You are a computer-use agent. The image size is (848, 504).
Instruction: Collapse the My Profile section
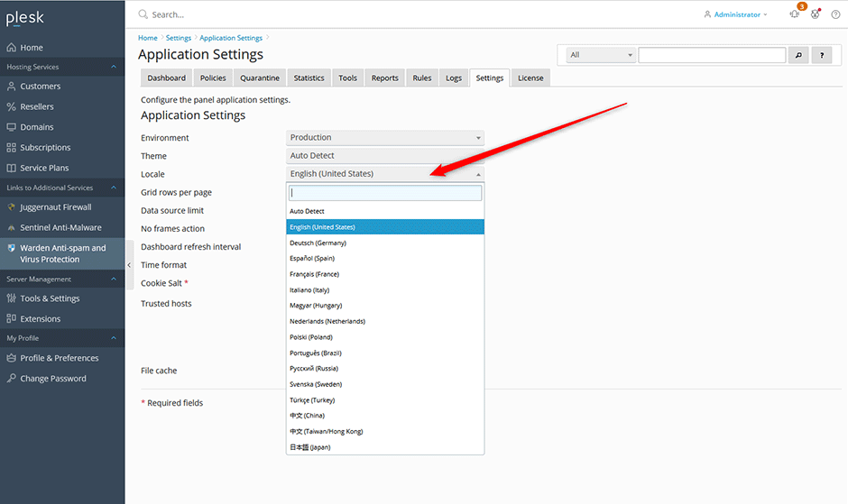pyautogui.click(x=114, y=338)
